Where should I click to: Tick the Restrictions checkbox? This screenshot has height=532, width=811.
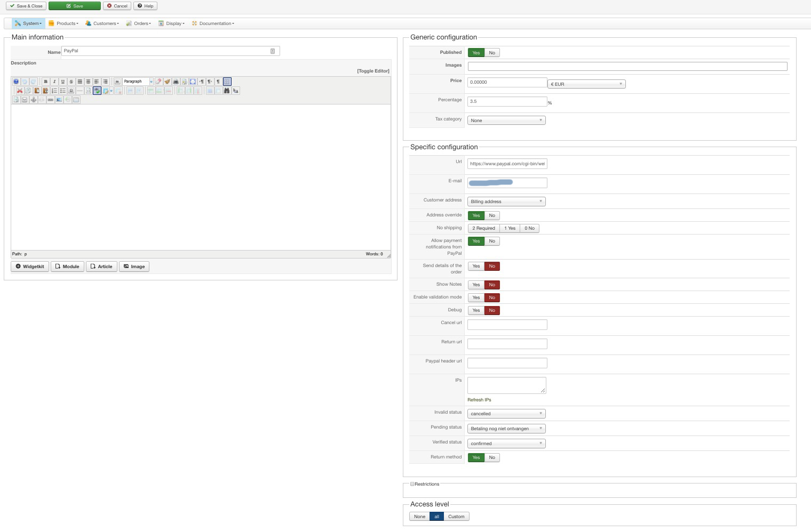(412, 484)
